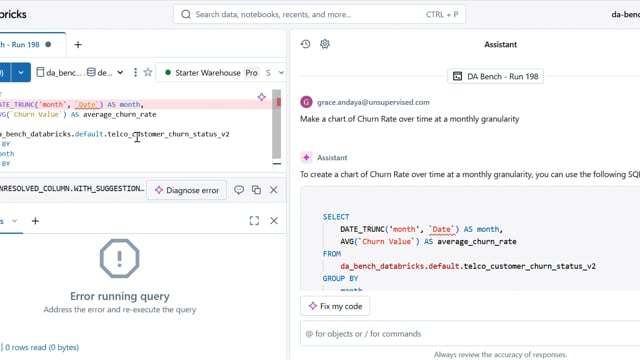The image size is (640, 360).
Task: Click the da_benc catalog label
Action: coord(63,73)
